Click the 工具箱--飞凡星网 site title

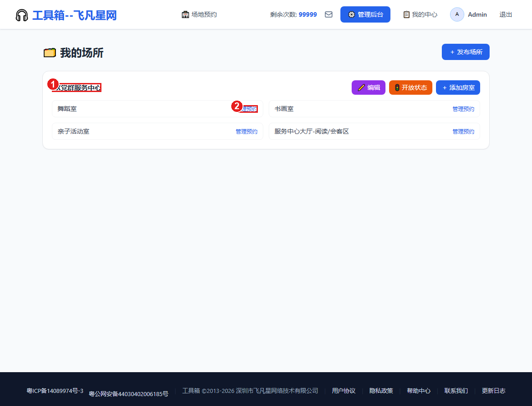(x=74, y=15)
